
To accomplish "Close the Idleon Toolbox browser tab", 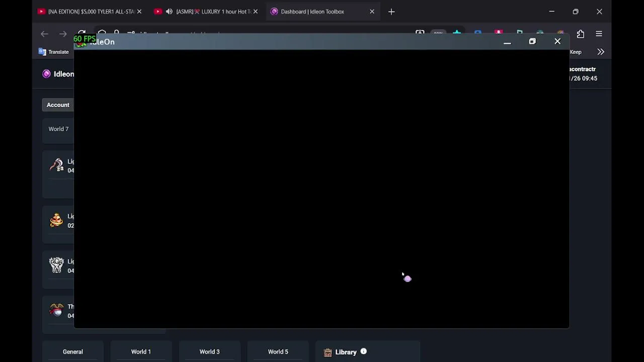I will tap(372, 12).
